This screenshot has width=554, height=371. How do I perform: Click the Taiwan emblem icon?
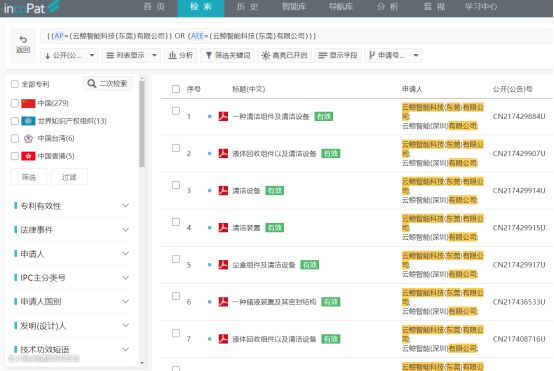(x=28, y=139)
